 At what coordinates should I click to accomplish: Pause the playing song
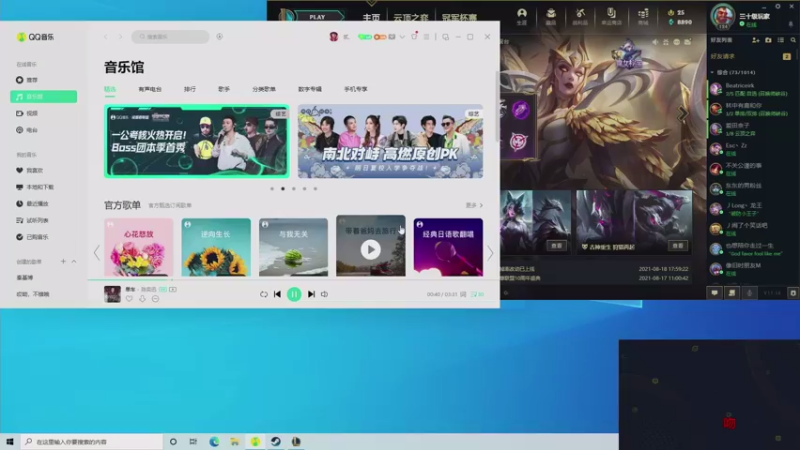point(294,294)
